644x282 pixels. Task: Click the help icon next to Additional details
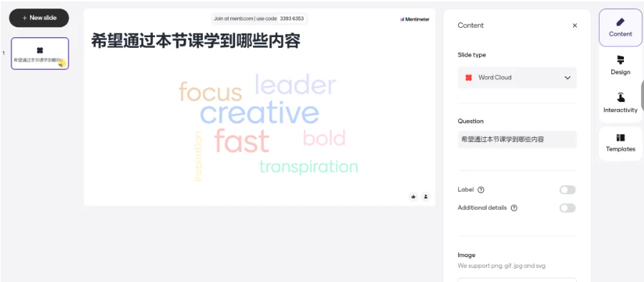514,208
